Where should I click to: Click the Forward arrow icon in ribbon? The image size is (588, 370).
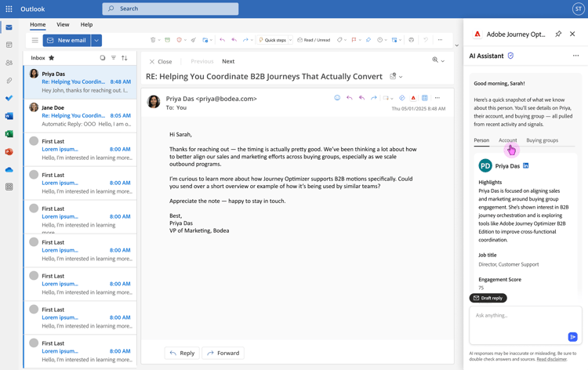[245, 40]
